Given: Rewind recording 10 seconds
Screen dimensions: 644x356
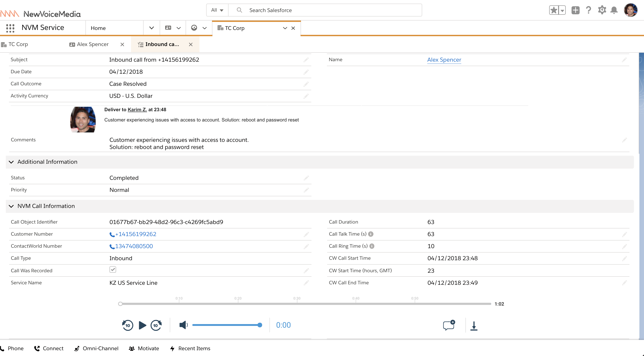Looking at the screenshot, I should [x=127, y=325].
